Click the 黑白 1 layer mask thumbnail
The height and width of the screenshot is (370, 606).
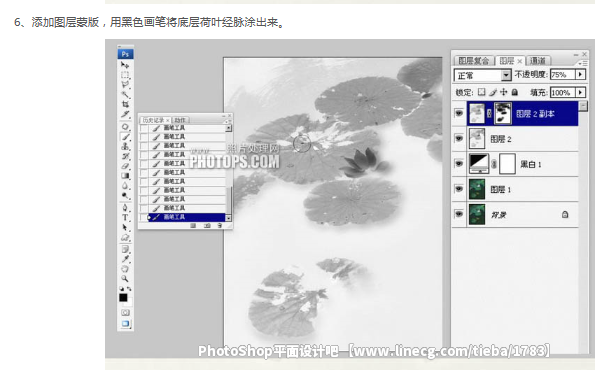coord(507,164)
